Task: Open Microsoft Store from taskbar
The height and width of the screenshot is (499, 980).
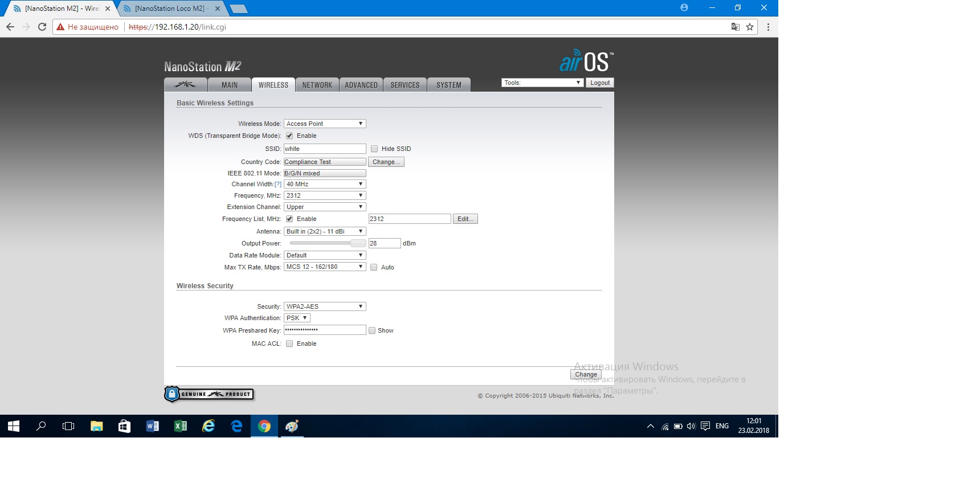Action: point(124,426)
